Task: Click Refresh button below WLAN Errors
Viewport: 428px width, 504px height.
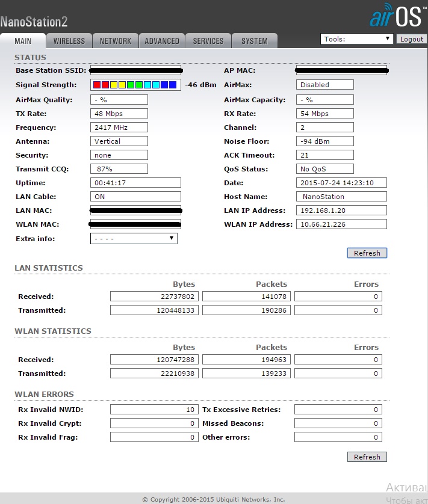Action: click(367, 456)
